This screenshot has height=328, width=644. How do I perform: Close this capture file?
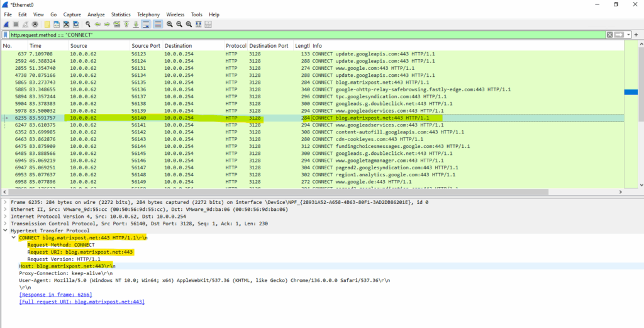tap(66, 25)
